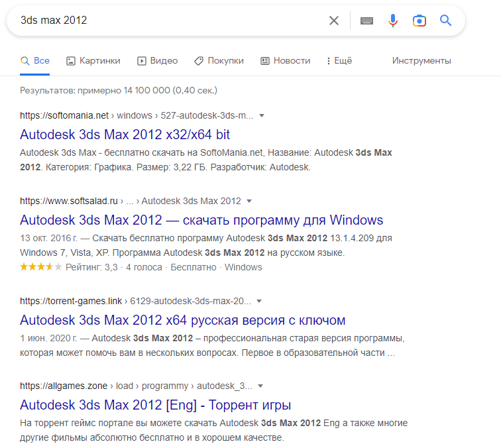The width and height of the screenshot is (501, 448).
Task: Open the Инструменты search tools
Action: coord(421,60)
